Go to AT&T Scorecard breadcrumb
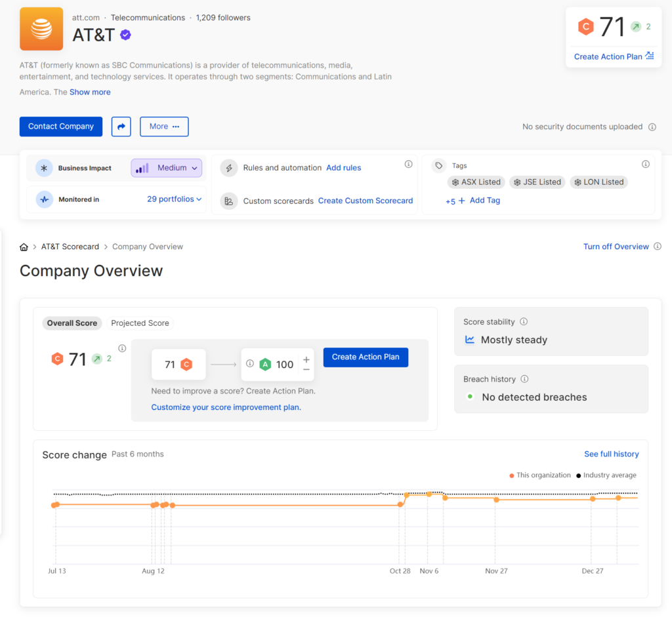 tap(70, 247)
